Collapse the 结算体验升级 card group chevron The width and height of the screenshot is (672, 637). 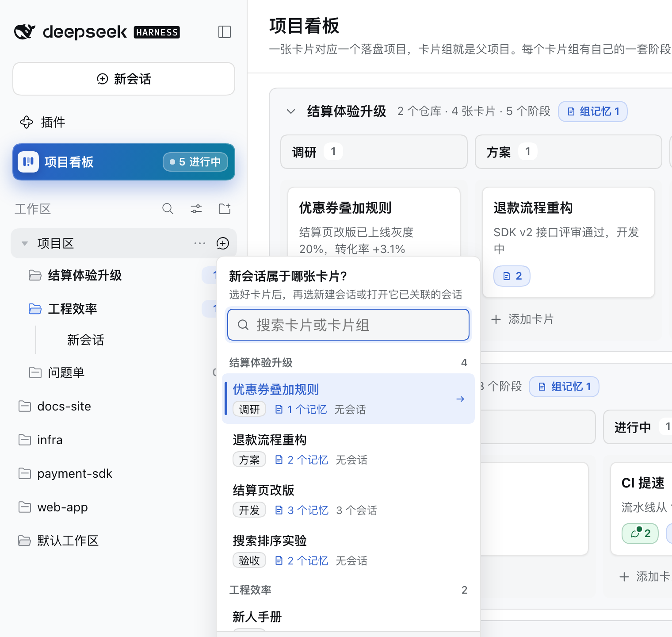pos(291,111)
